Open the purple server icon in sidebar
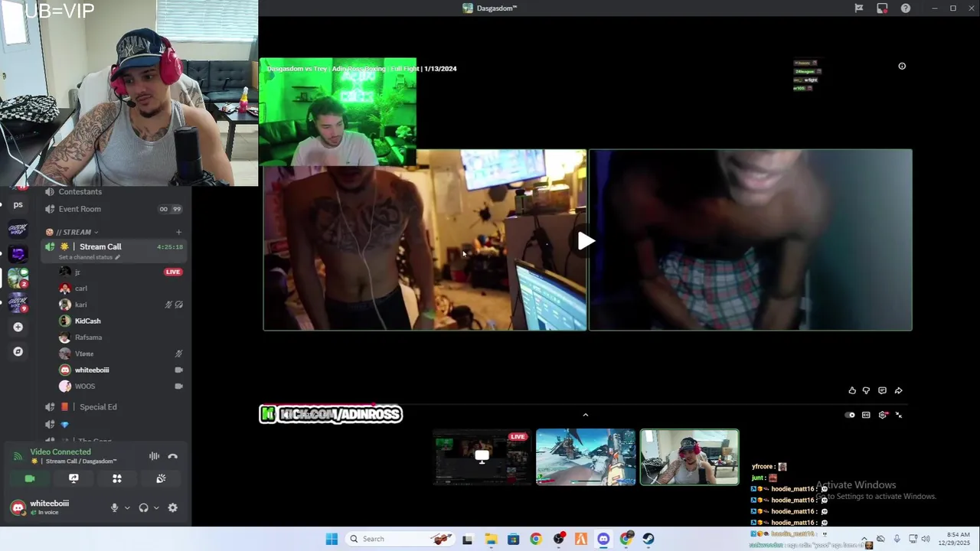Image resolution: width=980 pixels, height=551 pixels. 18,253
